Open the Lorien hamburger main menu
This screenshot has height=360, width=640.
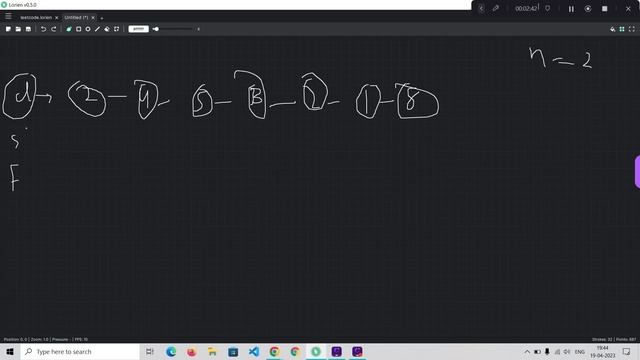click(x=8, y=16)
